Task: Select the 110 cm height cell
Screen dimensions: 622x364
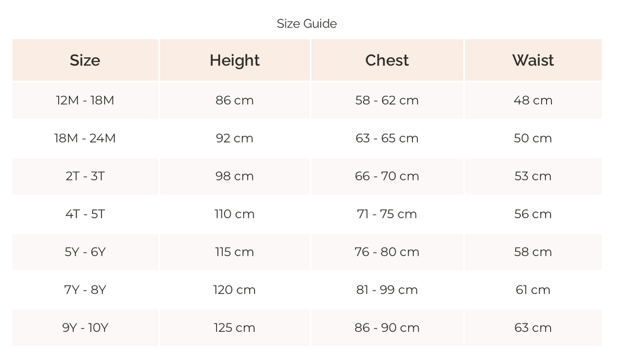Action: [x=235, y=214]
